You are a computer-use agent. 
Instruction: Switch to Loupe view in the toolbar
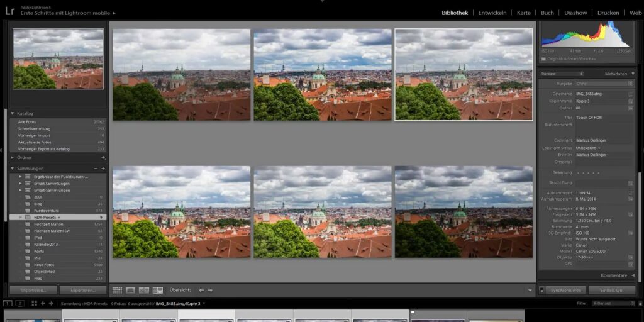131,290
